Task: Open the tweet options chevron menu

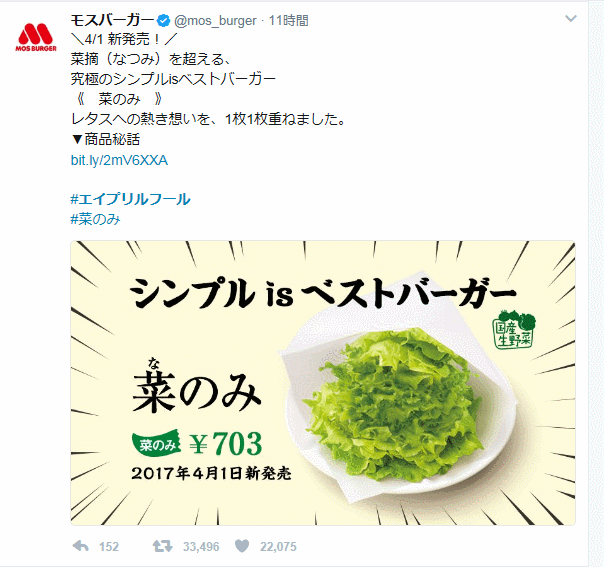Action: pos(570,18)
